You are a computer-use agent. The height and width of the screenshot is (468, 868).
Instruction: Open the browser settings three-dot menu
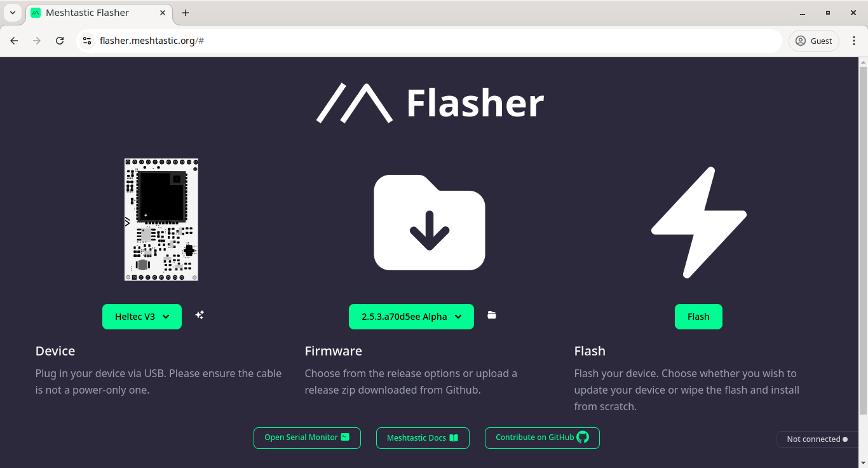click(x=854, y=40)
